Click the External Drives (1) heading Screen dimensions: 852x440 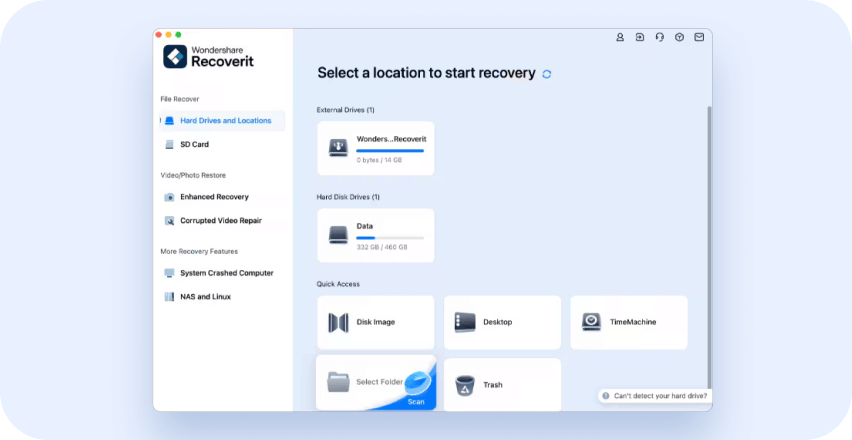346,110
